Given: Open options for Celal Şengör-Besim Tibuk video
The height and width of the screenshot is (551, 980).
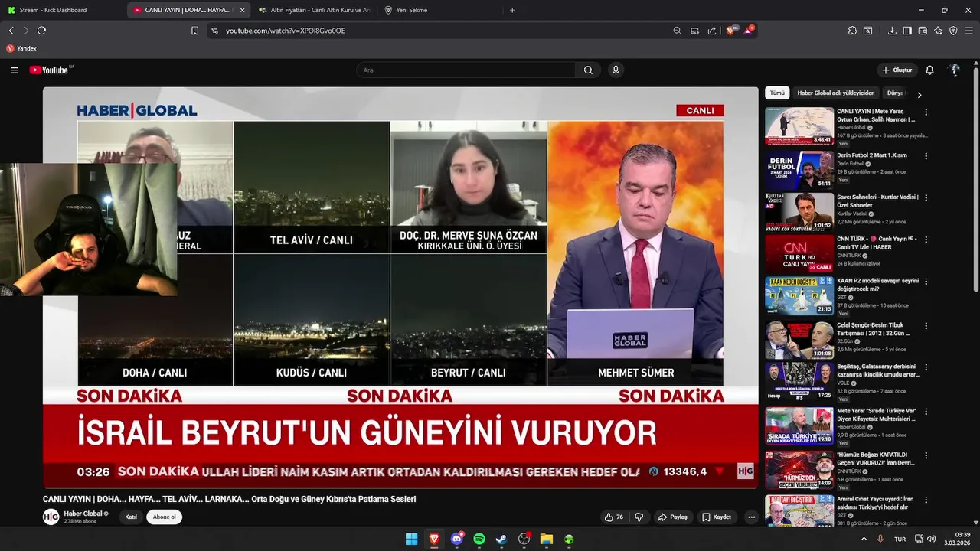Looking at the screenshot, I should pyautogui.click(x=926, y=326).
